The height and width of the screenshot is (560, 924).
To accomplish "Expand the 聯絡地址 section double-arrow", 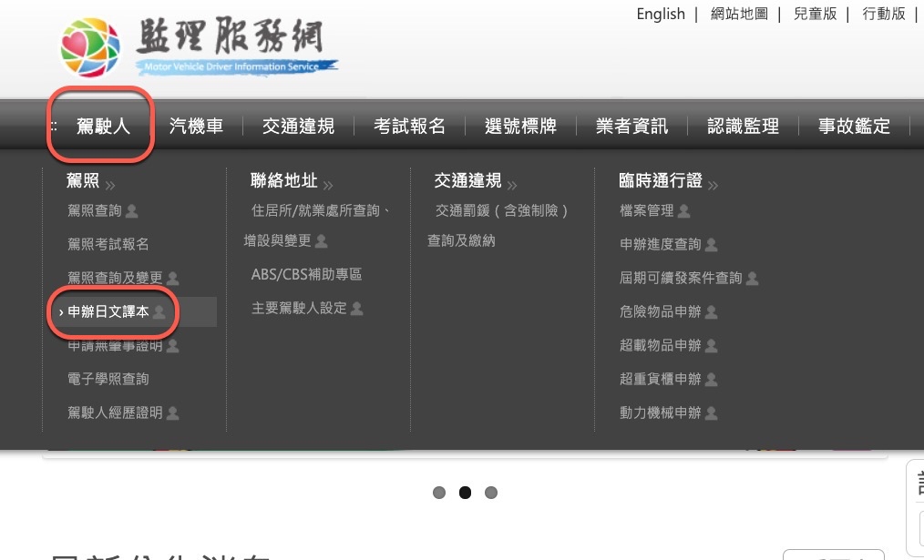I will point(328,185).
